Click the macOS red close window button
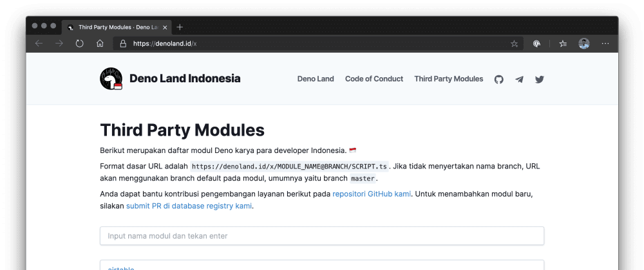 pyautogui.click(x=35, y=26)
